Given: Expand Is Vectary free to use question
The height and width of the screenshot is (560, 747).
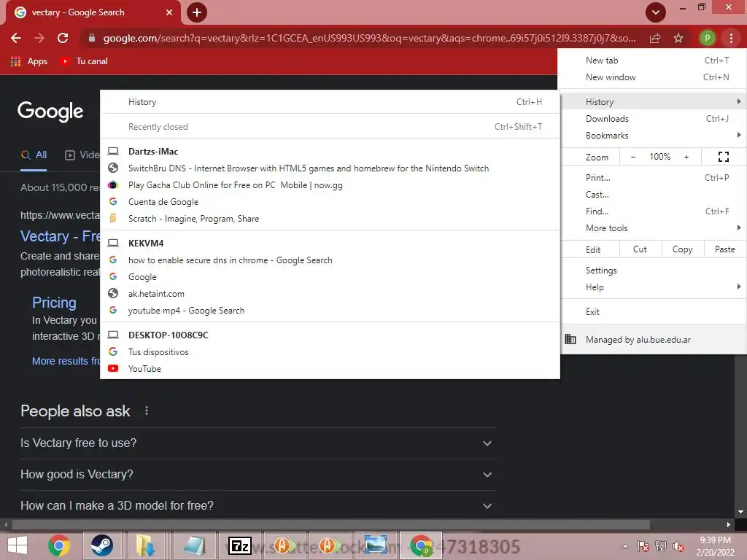Looking at the screenshot, I should (258, 443).
